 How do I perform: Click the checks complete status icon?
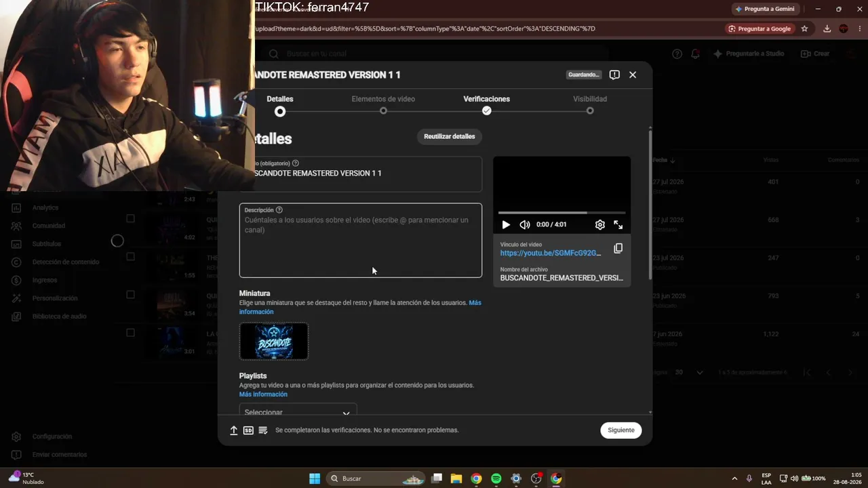(263, 430)
